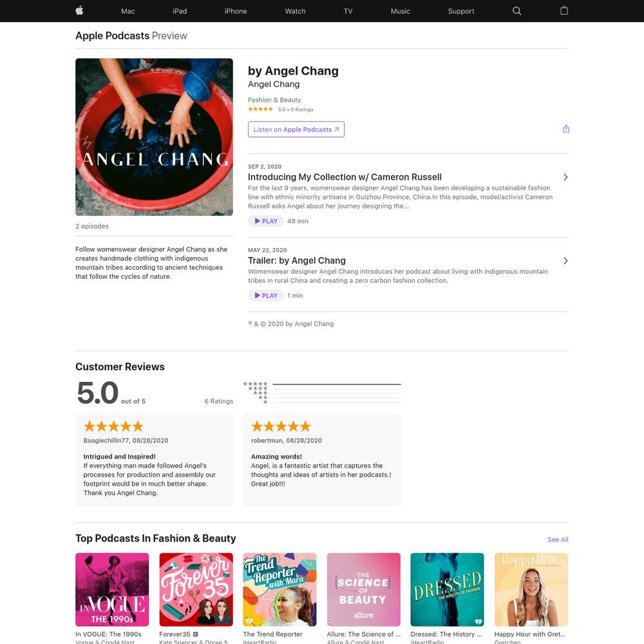Open the iPad menu item

click(x=180, y=11)
